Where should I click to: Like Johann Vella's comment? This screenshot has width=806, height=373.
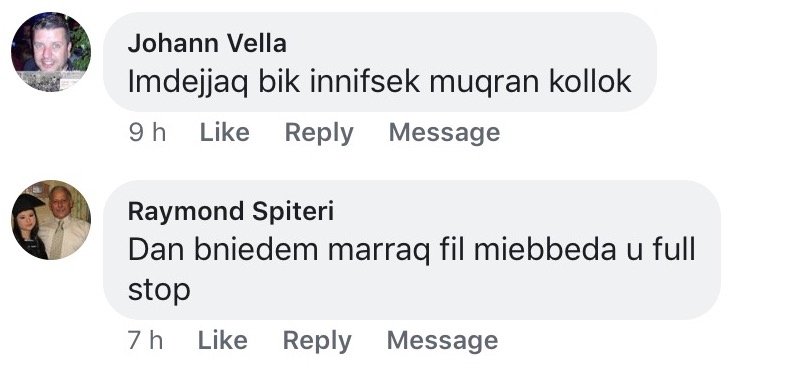pyautogui.click(x=225, y=133)
